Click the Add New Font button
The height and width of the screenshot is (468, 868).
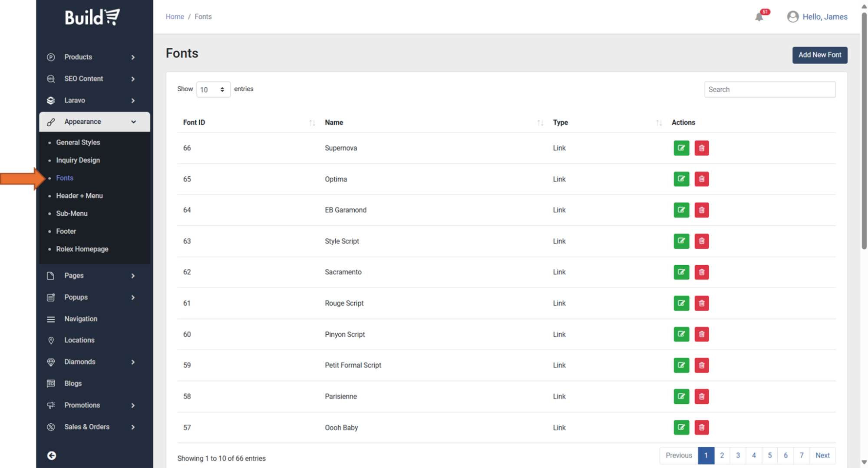[819, 55]
